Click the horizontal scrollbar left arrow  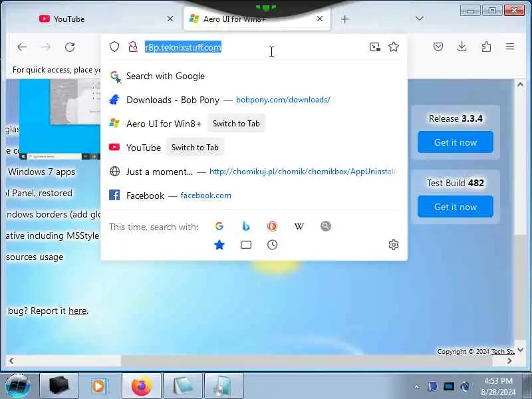tap(11, 360)
